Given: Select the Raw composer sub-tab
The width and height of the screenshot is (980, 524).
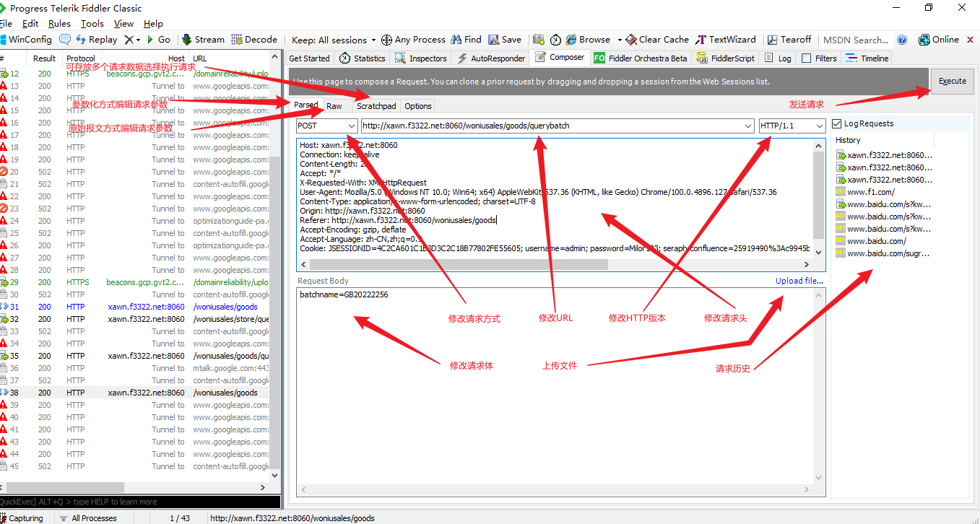Looking at the screenshot, I should [334, 106].
